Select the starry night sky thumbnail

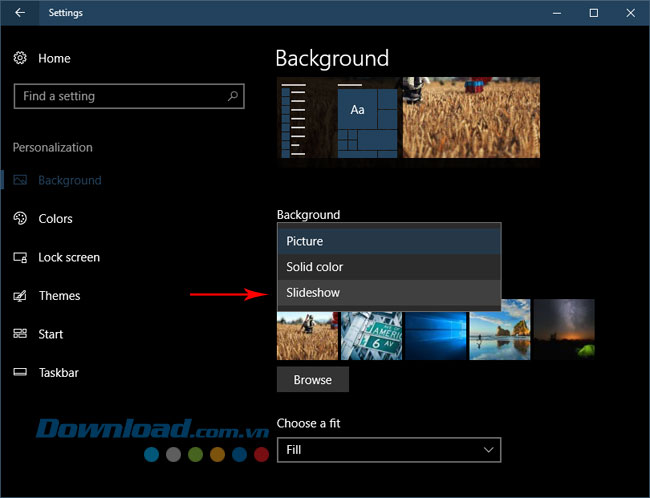pyautogui.click(x=564, y=332)
